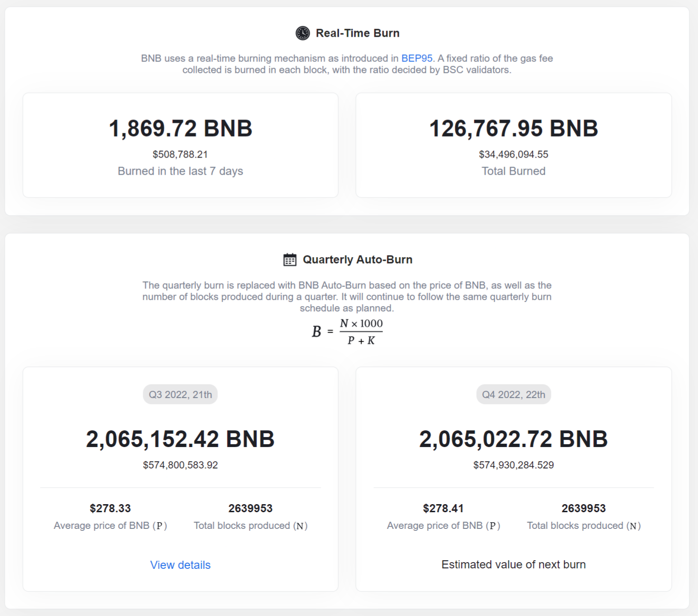Click the $278.33 average price value
Screen dimensions: 698x616
(x=110, y=508)
